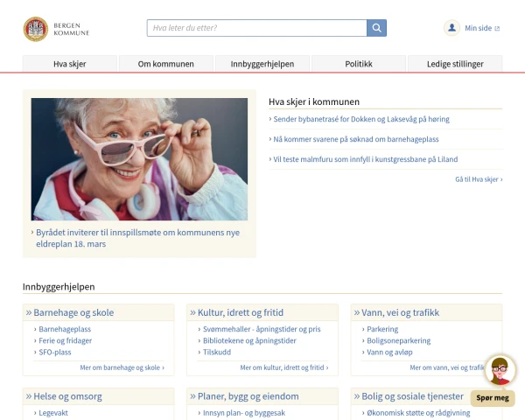Open the Spør meg chatbot avatar

[500, 371]
